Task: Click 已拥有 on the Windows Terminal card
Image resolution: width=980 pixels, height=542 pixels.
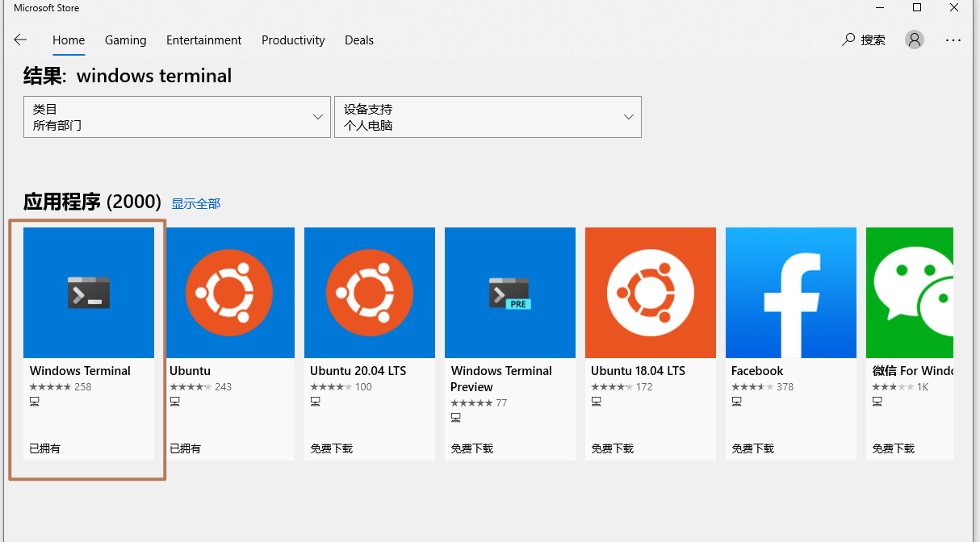Action: point(45,448)
